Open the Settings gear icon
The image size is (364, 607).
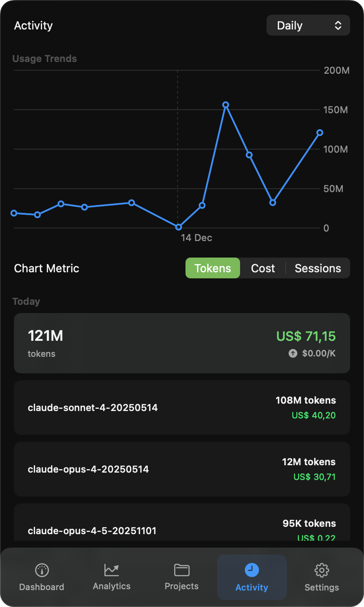pos(322,570)
